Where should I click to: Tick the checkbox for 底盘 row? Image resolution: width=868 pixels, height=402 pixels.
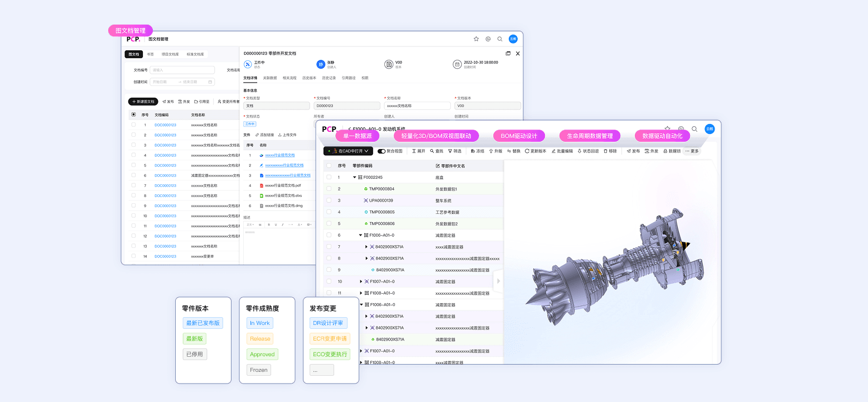[x=329, y=178]
